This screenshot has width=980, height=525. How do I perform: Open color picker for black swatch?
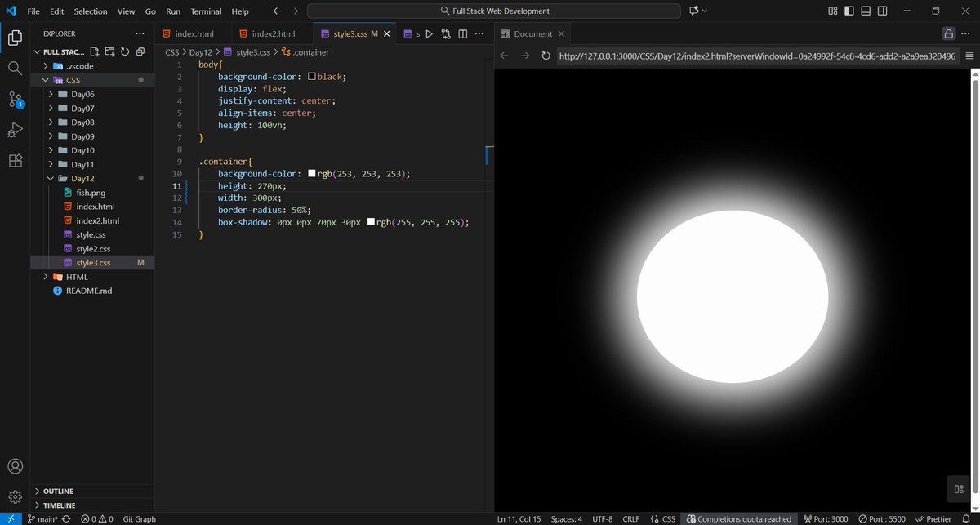[x=311, y=76]
